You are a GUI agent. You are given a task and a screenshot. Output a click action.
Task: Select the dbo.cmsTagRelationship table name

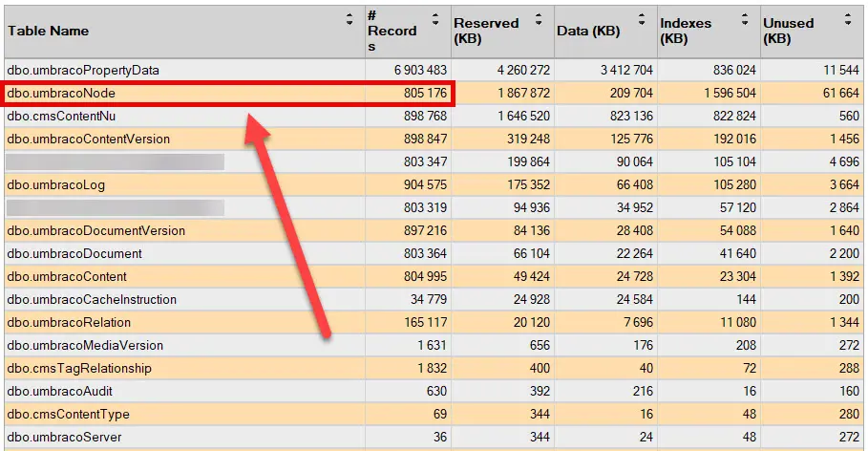[x=79, y=369]
